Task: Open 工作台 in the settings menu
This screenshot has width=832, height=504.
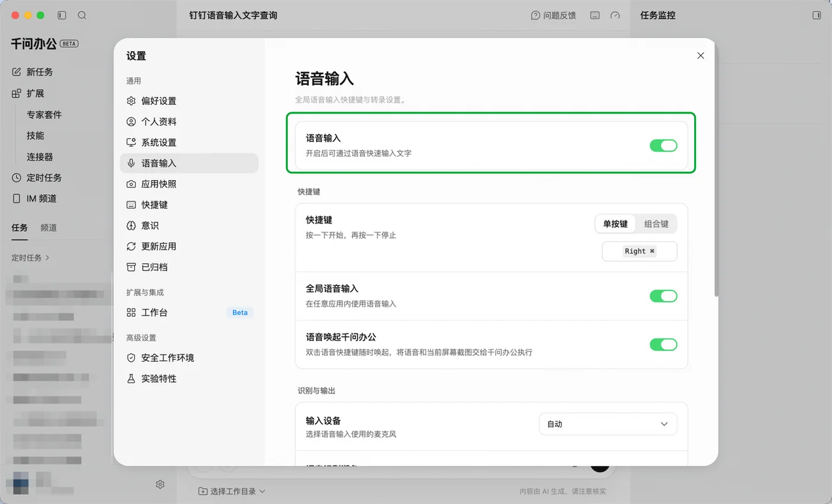Action: (x=189, y=313)
